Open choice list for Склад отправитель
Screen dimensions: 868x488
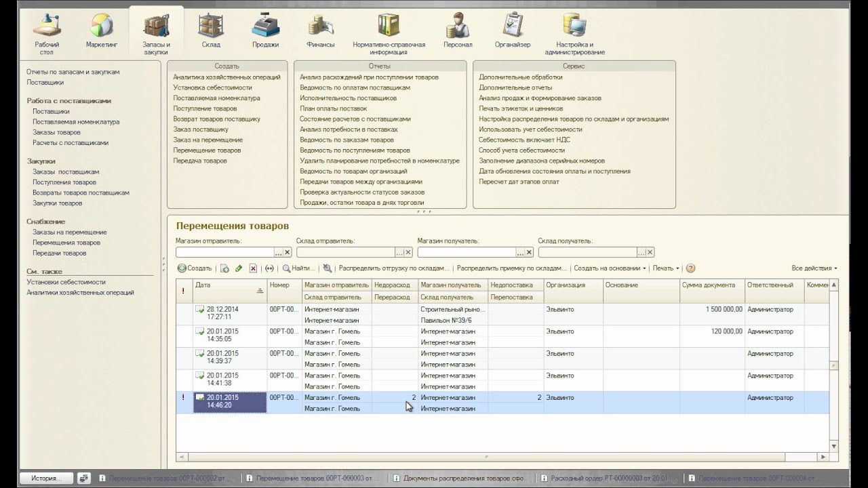click(x=399, y=252)
